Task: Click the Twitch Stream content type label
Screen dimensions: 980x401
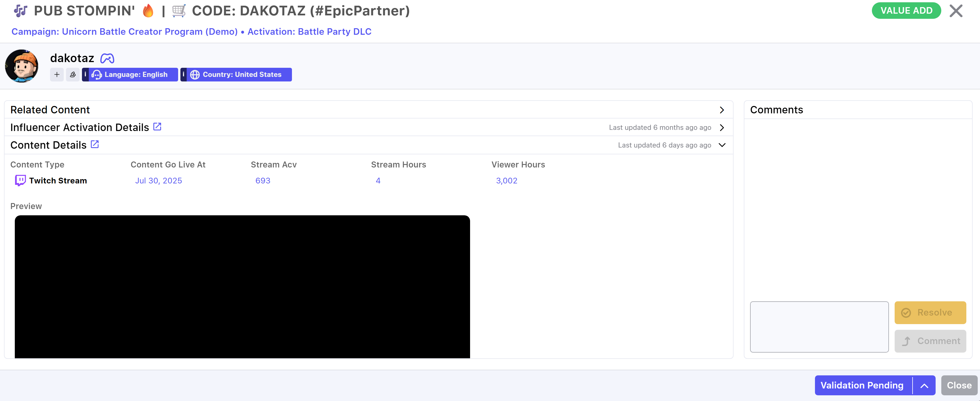Action: pos(58,181)
